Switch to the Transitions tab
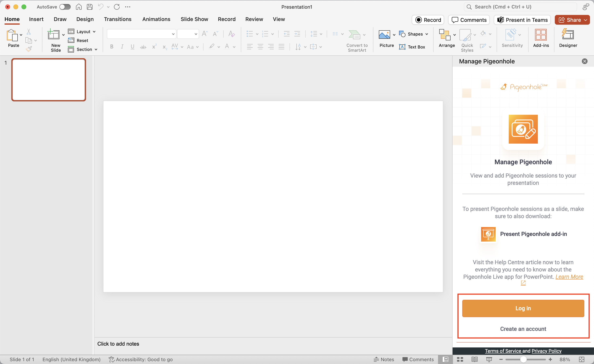Image resolution: width=594 pixels, height=364 pixels. [x=118, y=19]
